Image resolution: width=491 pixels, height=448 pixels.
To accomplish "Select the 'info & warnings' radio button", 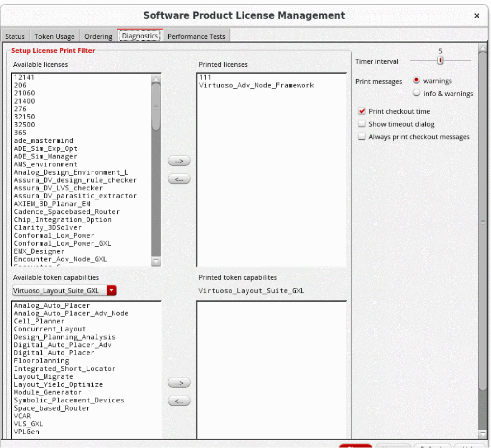I will pos(416,93).
